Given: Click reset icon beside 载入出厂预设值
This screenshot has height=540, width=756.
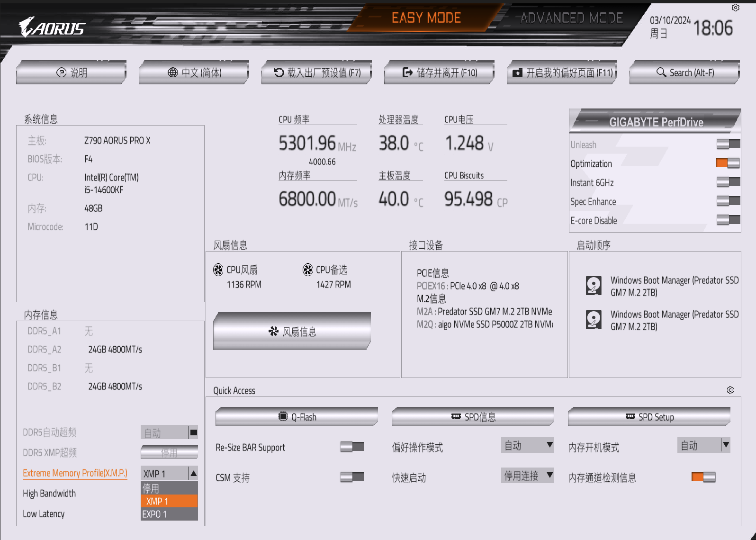Looking at the screenshot, I should pyautogui.click(x=279, y=72).
